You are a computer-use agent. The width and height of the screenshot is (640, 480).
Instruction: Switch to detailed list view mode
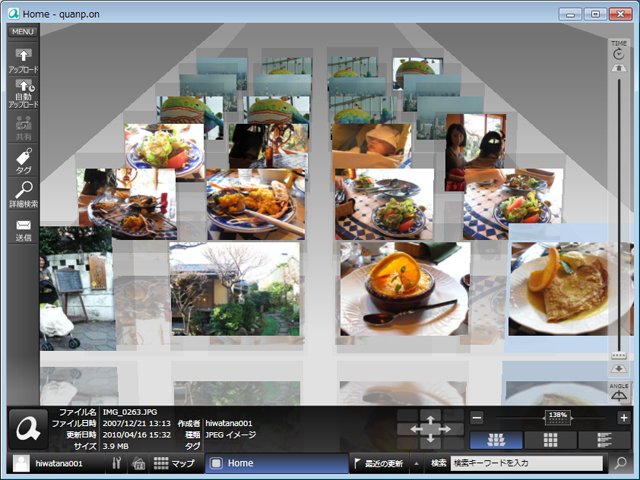[604, 440]
